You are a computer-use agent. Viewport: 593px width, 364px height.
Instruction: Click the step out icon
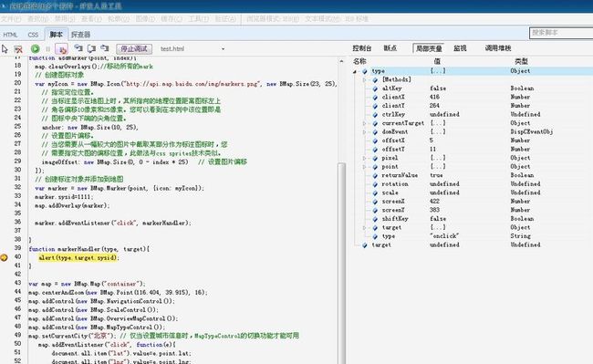pyautogui.click(x=104, y=48)
